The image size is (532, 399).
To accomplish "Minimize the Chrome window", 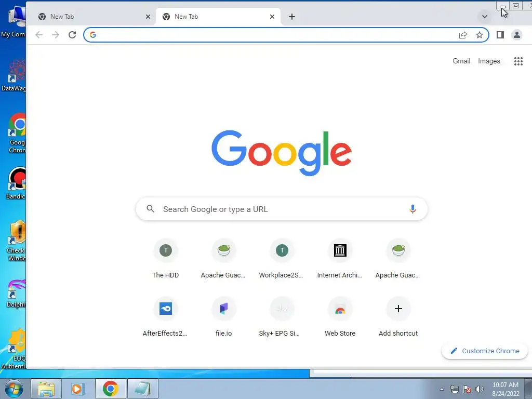I will pos(503,6).
